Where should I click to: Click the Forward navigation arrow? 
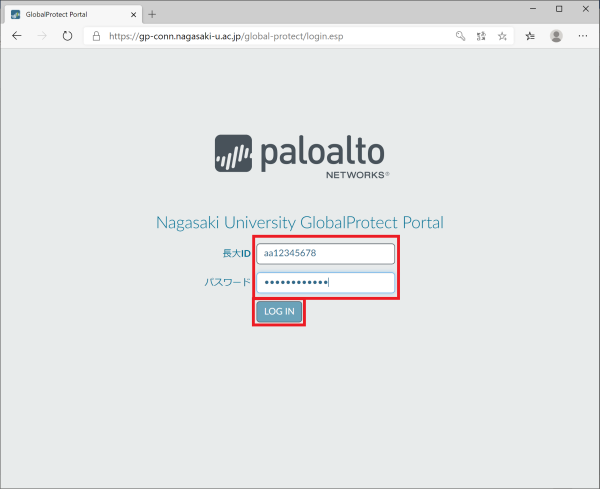click(x=41, y=35)
